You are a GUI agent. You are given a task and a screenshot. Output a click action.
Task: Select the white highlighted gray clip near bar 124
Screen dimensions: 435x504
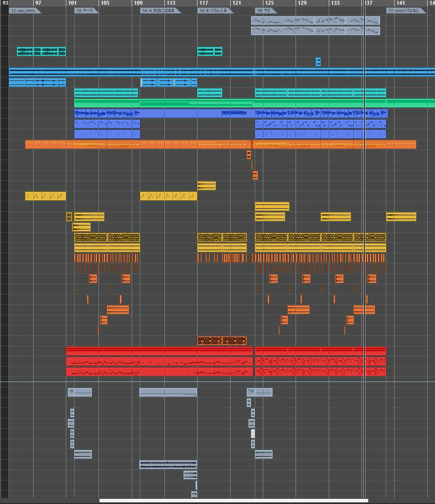[x=253, y=433]
